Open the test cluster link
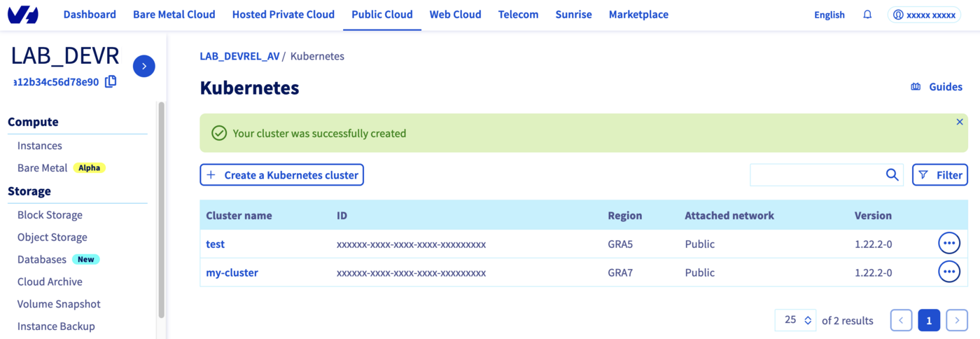 tap(216, 244)
